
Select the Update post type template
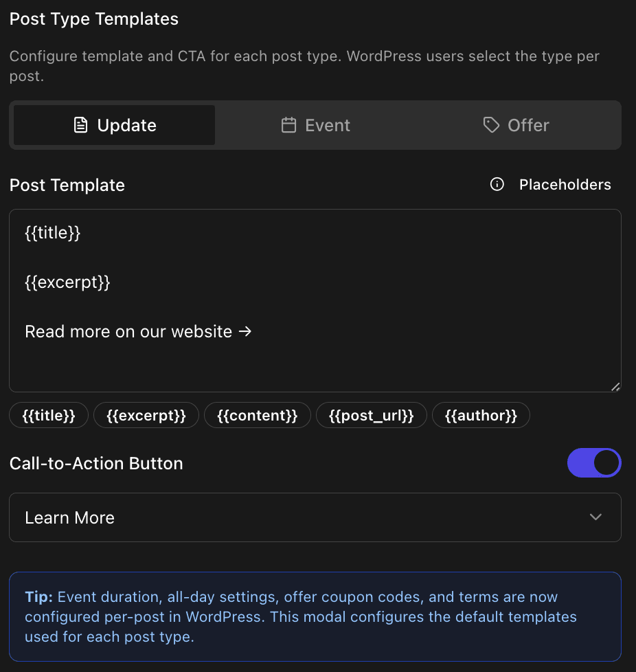click(x=113, y=125)
